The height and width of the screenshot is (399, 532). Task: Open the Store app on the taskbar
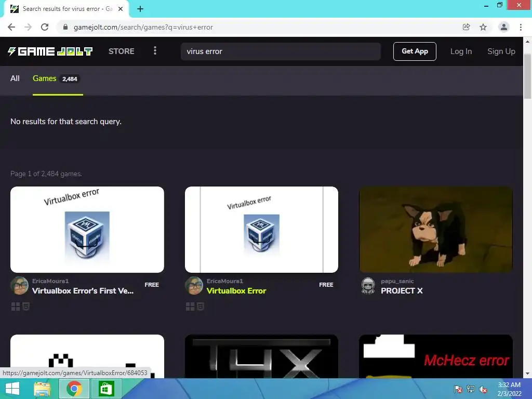click(106, 389)
